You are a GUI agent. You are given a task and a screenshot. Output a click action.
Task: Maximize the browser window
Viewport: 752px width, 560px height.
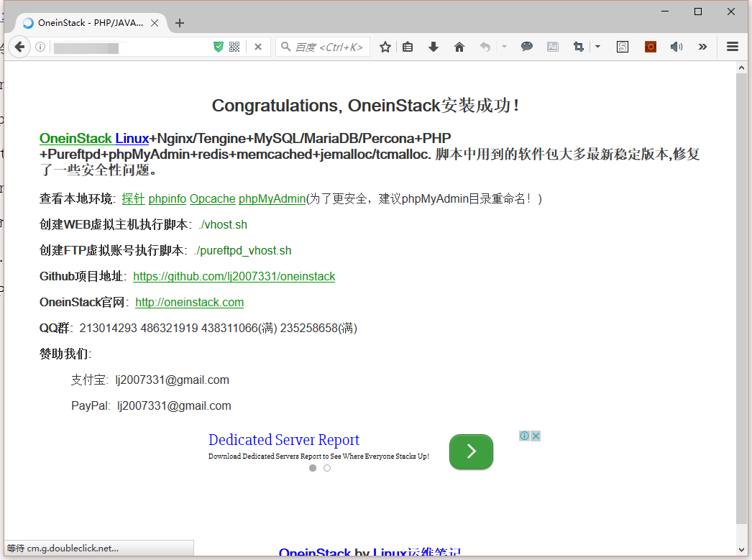click(x=698, y=11)
